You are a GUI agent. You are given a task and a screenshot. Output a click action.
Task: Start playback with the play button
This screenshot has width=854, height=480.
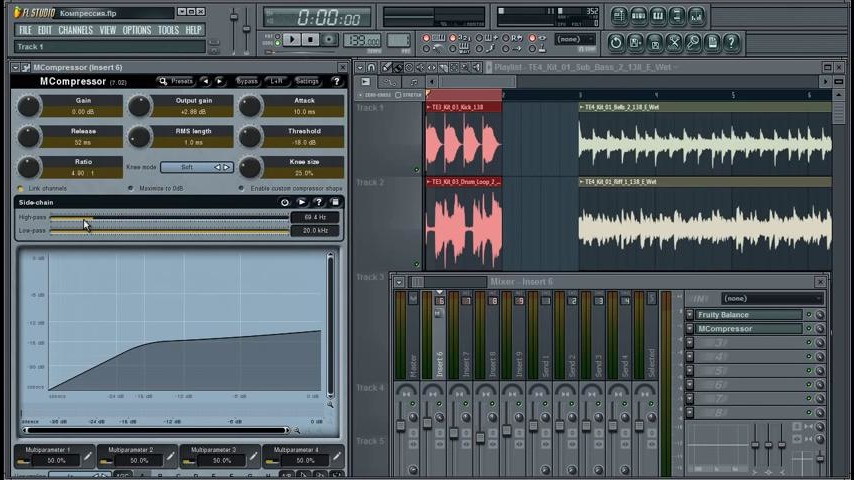click(x=292, y=39)
